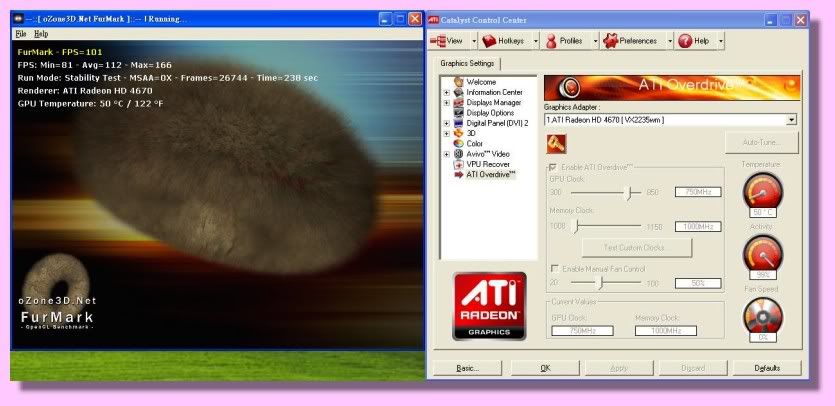Screen dimensions: 835x406
Task: Click the Fan Speed gauge icon
Action: click(762, 317)
